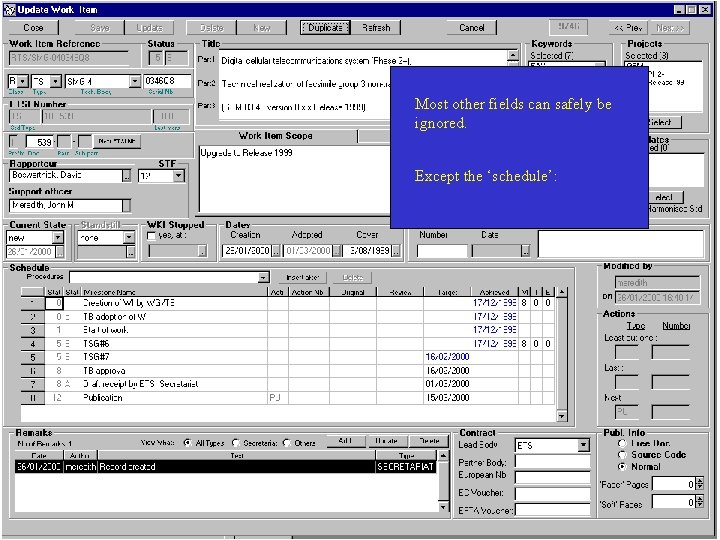Open the Adopted date picker button

[337, 251]
